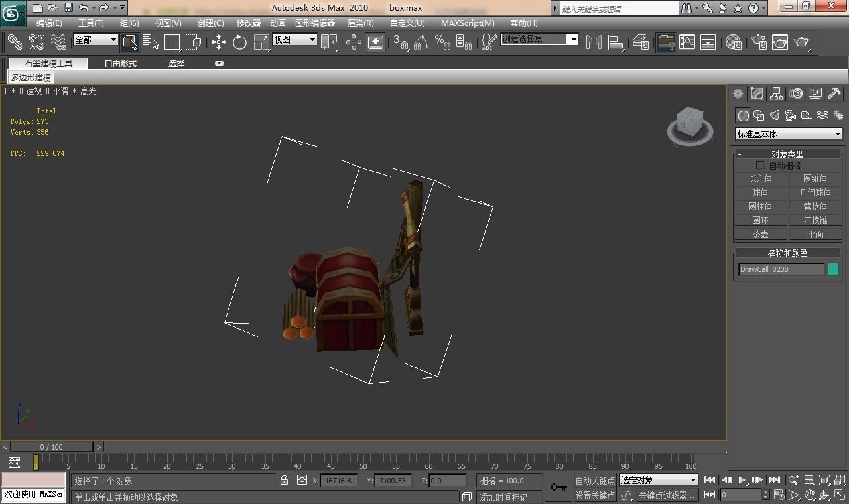Select the Link tool in main toolbar
Screen dimensions: 849x504
tap(15, 42)
